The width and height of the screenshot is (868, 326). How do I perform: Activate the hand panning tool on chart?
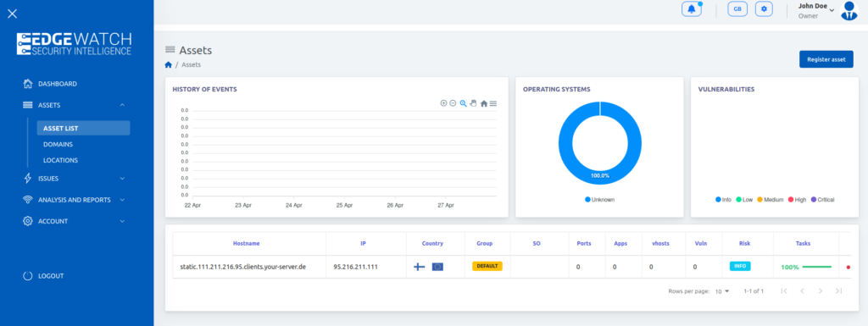pos(473,103)
